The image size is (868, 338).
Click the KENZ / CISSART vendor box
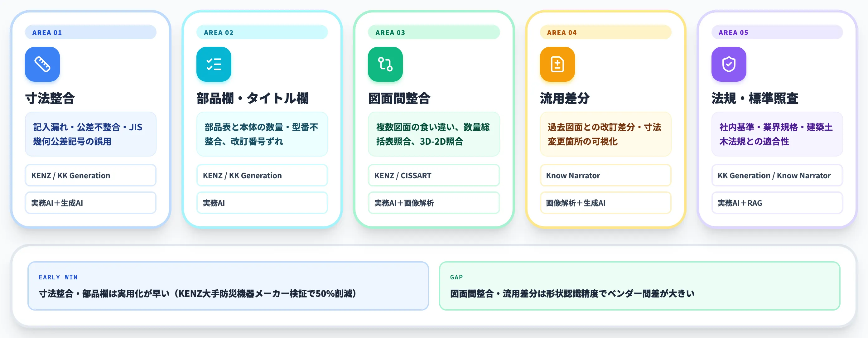[434, 175]
